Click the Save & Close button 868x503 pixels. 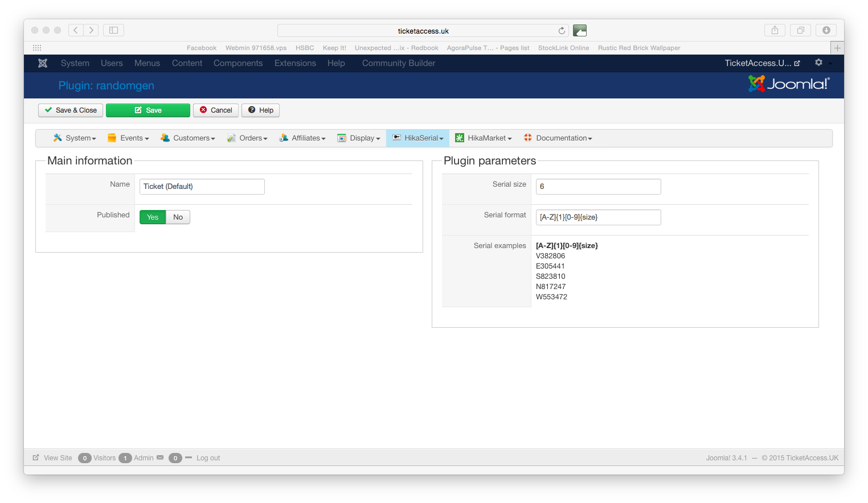71,110
